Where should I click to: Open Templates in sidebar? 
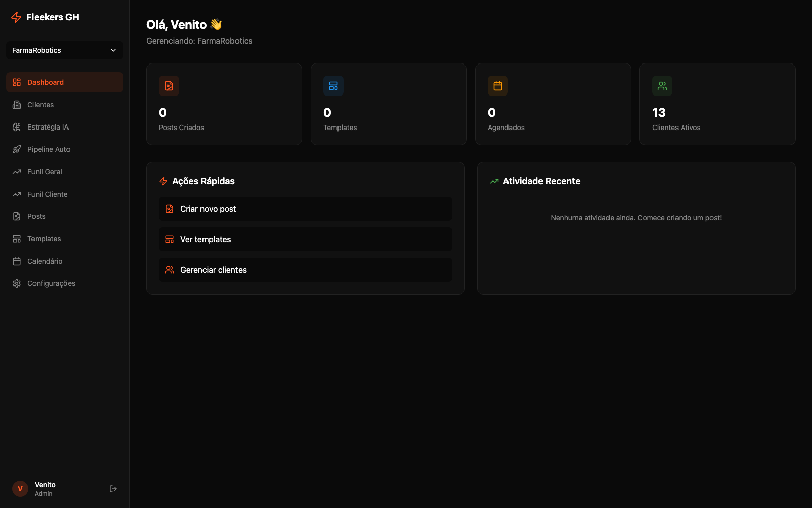pos(64,239)
